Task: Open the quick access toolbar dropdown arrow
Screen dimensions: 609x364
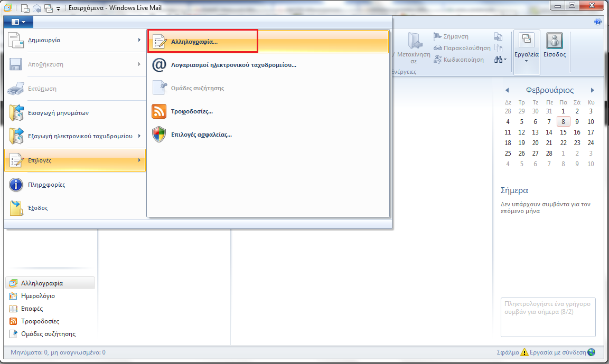Action: tap(58, 8)
